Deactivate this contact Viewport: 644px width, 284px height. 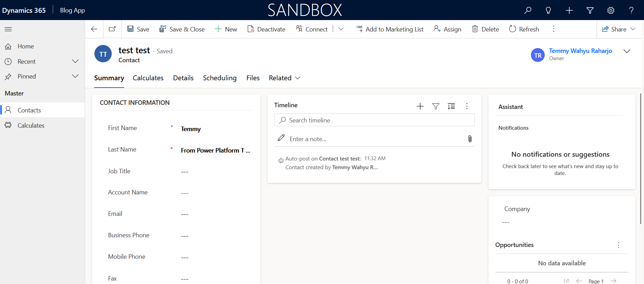coord(266,29)
